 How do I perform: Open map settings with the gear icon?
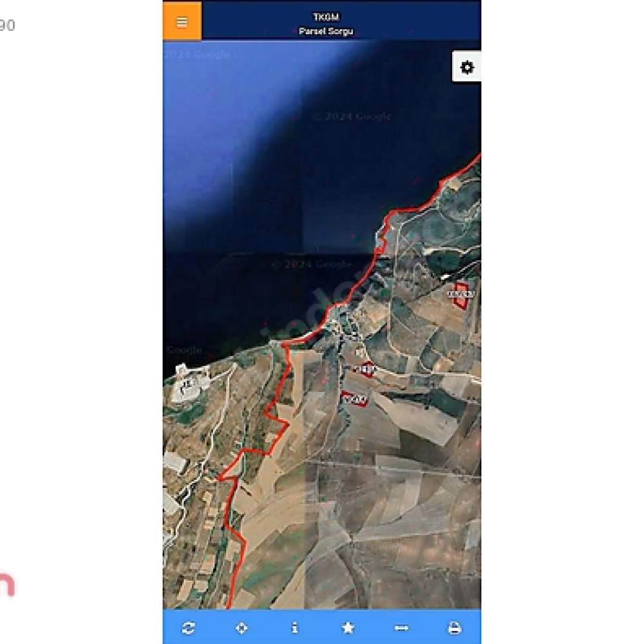click(x=467, y=67)
